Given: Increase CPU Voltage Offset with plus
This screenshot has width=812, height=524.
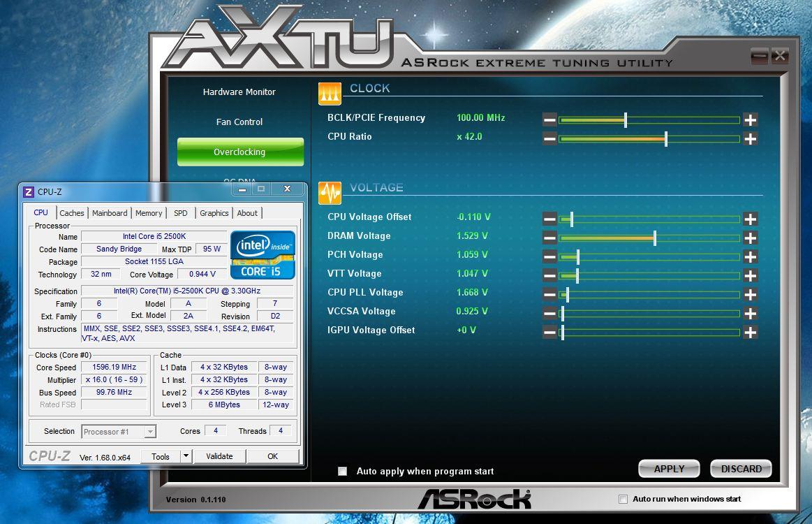Looking at the screenshot, I should (751, 219).
